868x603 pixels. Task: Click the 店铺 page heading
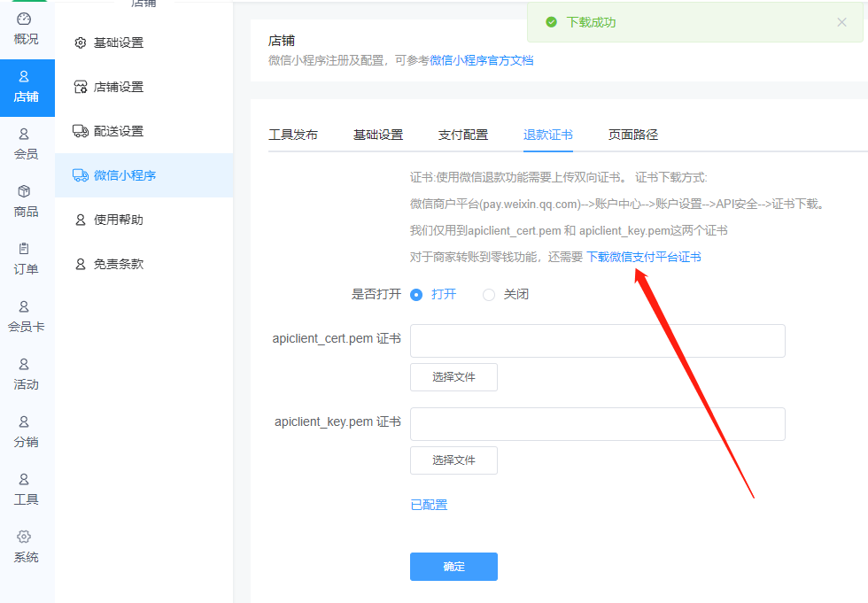(282, 41)
